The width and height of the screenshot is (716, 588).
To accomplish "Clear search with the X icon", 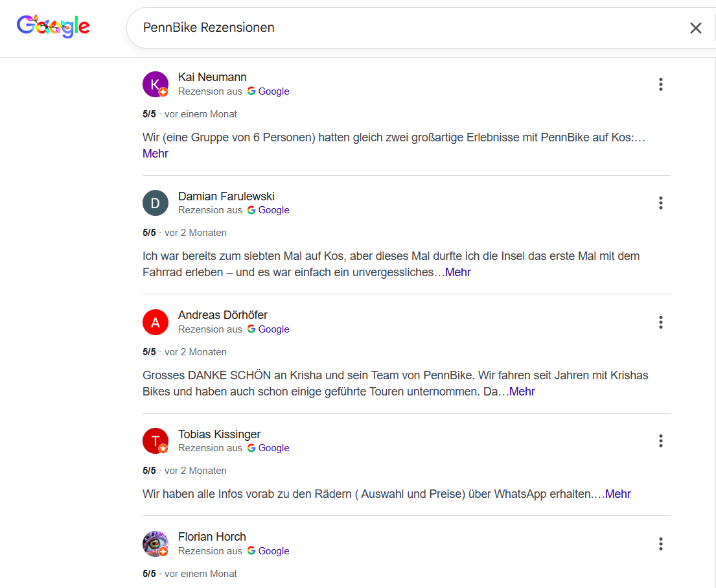I will click(695, 28).
